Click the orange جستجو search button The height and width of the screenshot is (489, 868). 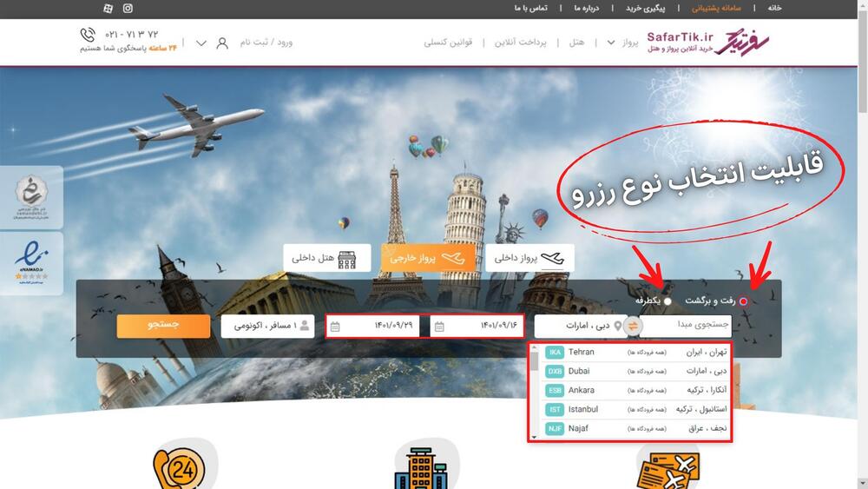(x=163, y=327)
